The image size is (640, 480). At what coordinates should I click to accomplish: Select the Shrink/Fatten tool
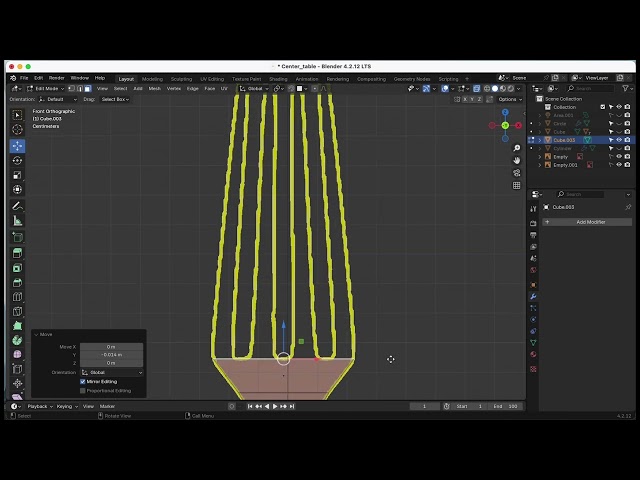click(x=17, y=383)
